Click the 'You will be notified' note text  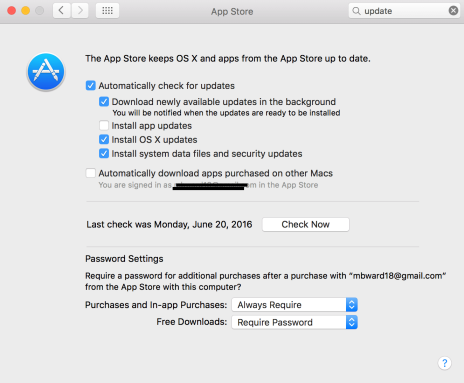226,113
